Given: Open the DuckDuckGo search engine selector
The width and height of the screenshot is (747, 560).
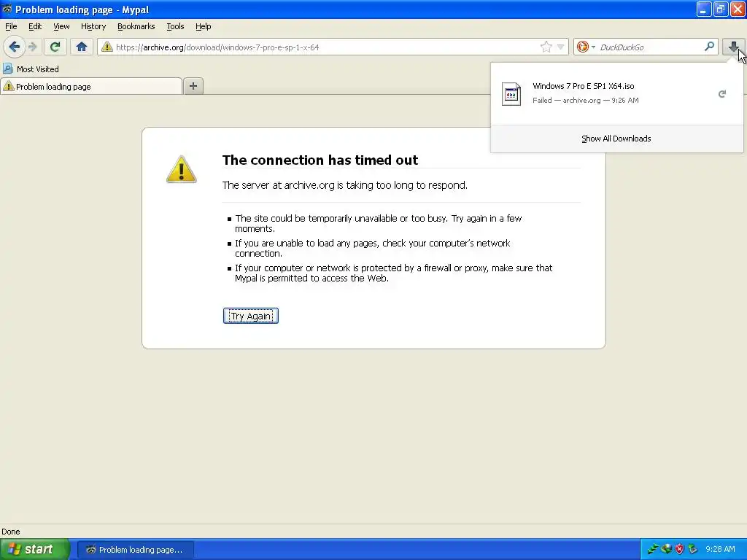Looking at the screenshot, I should [x=586, y=47].
